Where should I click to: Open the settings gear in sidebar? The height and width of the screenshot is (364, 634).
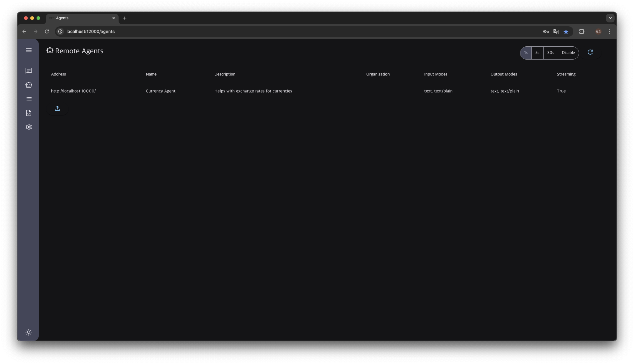(29, 127)
